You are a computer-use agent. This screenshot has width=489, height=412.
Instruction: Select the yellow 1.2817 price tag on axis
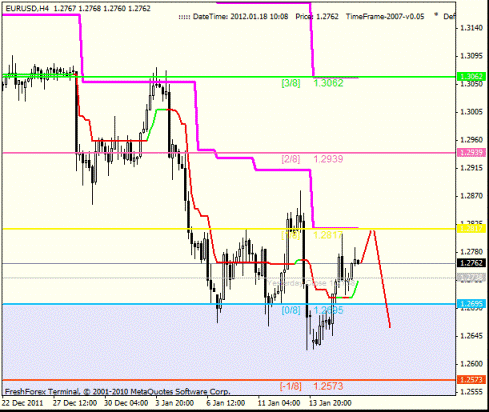[x=472, y=228]
